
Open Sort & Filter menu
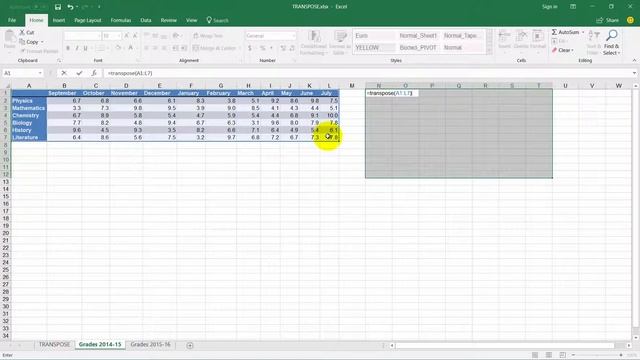[x=593, y=42]
